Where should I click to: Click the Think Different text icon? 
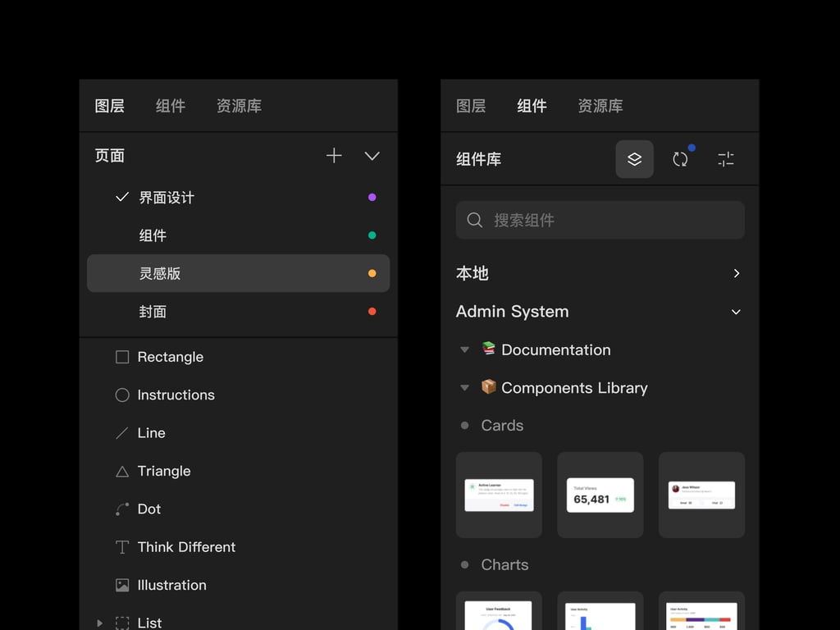click(x=122, y=547)
